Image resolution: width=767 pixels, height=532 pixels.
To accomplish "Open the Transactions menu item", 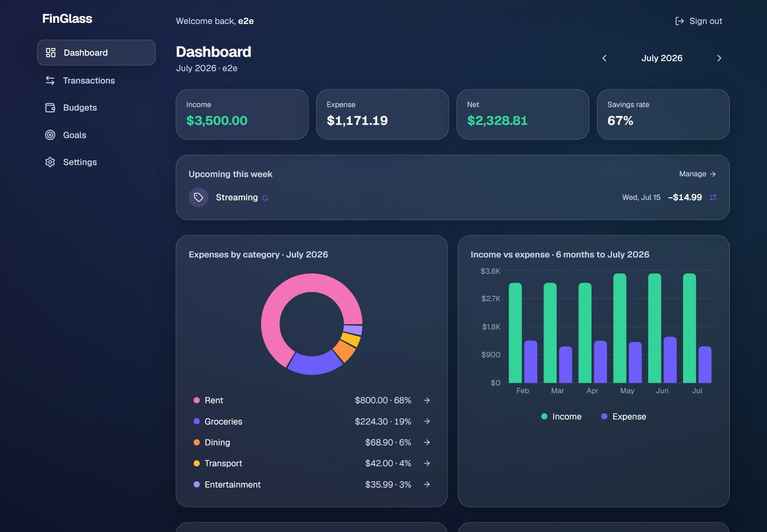I will [x=96, y=80].
